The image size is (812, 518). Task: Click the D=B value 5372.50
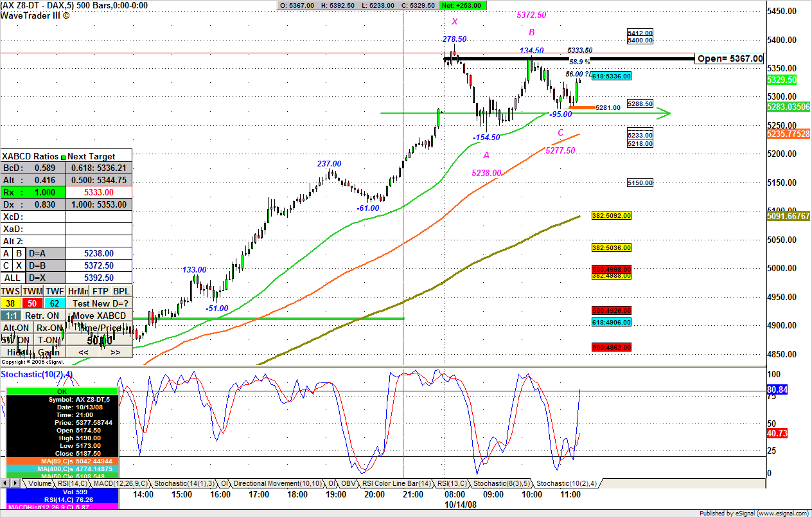(99, 265)
